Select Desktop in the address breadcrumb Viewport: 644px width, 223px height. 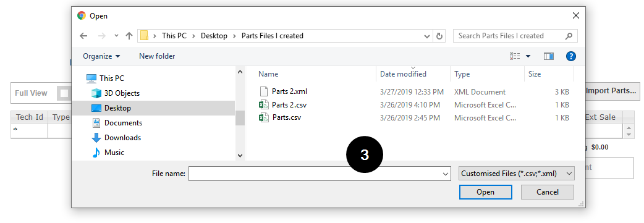point(214,36)
